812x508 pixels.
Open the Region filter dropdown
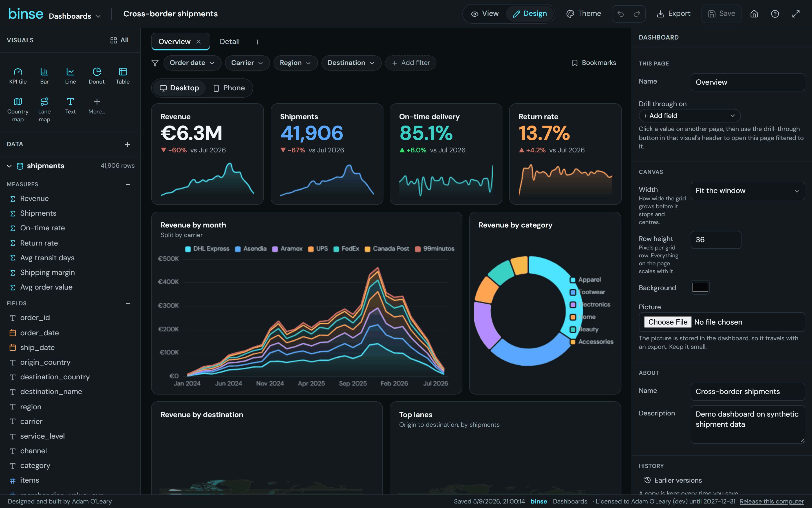coord(295,63)
